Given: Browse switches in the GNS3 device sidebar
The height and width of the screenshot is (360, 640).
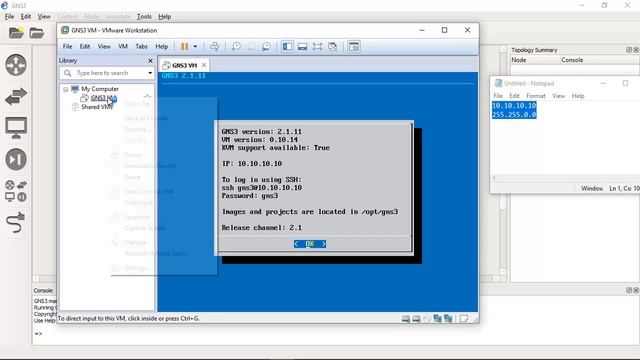Looking at the screenshot, I should tap(16, 96).
